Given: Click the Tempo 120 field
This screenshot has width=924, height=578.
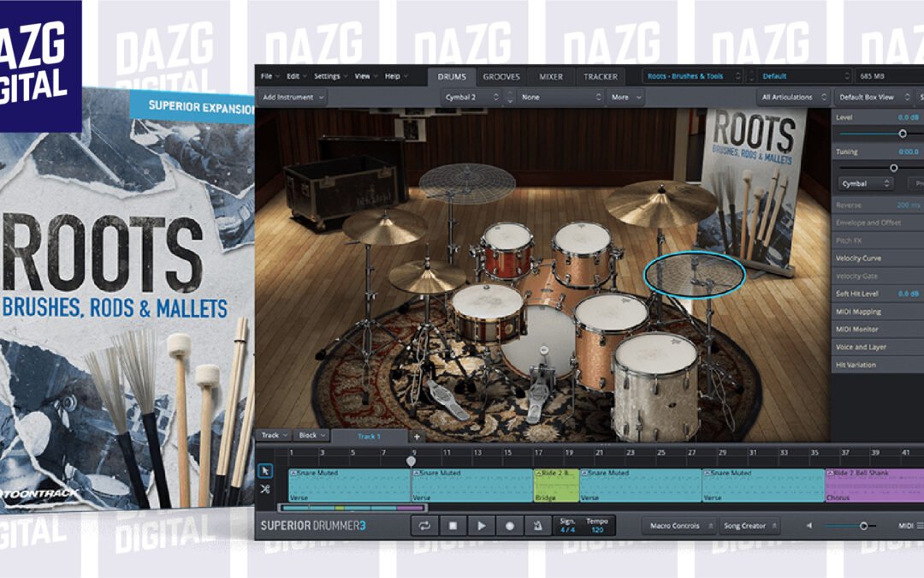Looking at the screenshot, I should 597,526.
